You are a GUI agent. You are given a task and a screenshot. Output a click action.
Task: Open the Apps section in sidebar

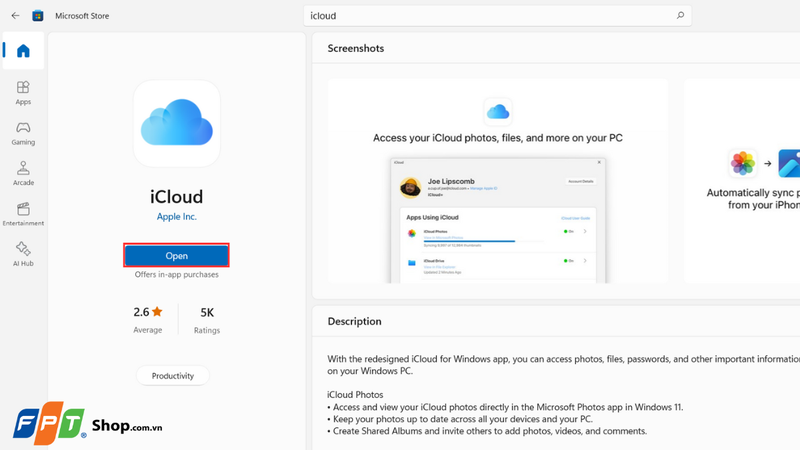coord(23,93)
